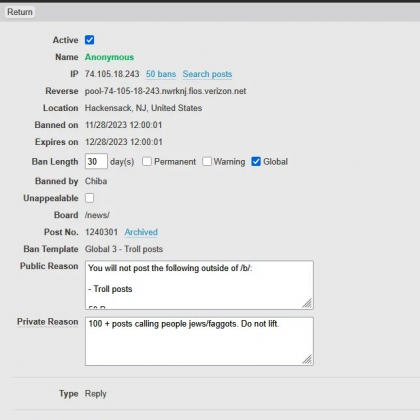Enable the Permanent checkbox

147,162
